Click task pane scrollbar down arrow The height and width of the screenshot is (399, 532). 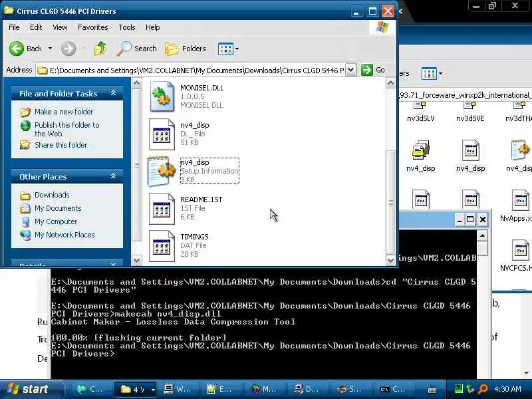137,260
